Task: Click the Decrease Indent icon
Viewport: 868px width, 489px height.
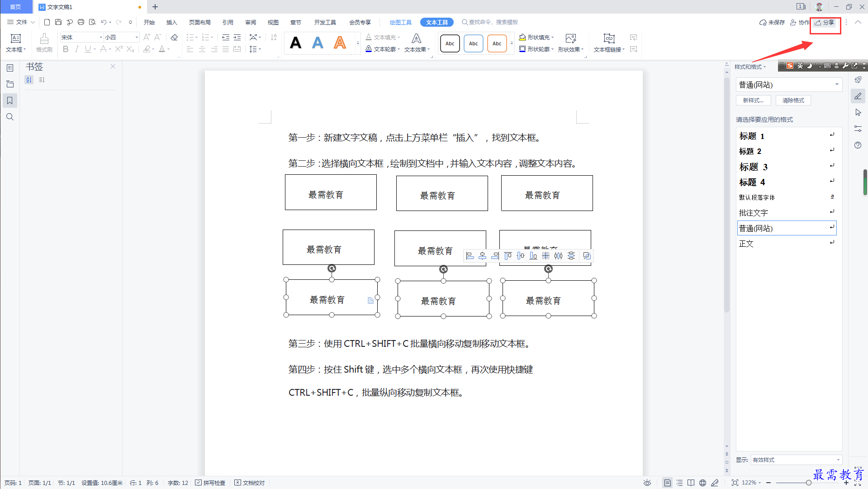Action: pyautogui.click(x=226, y=37)
